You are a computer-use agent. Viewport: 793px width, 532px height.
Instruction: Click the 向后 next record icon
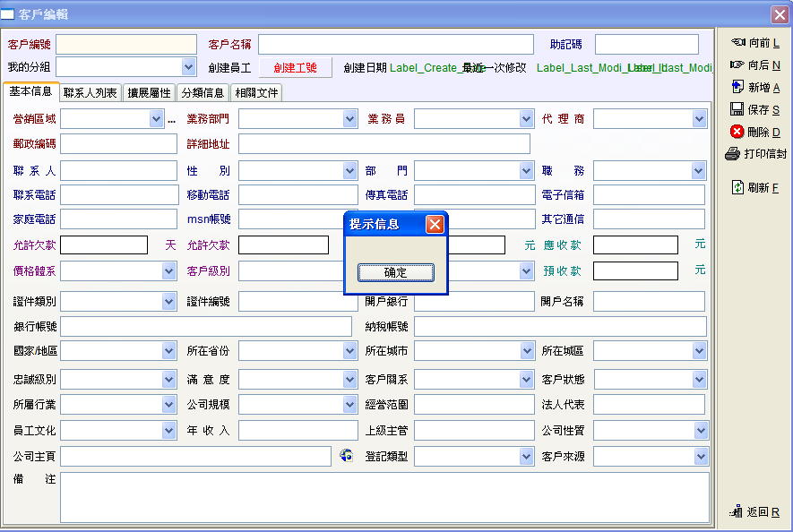point(737,64)
